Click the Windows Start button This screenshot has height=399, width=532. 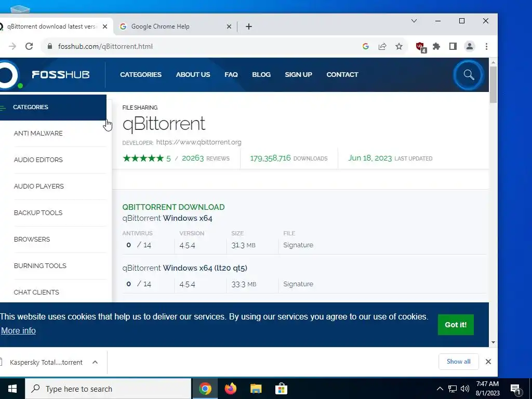coord(12,389)
